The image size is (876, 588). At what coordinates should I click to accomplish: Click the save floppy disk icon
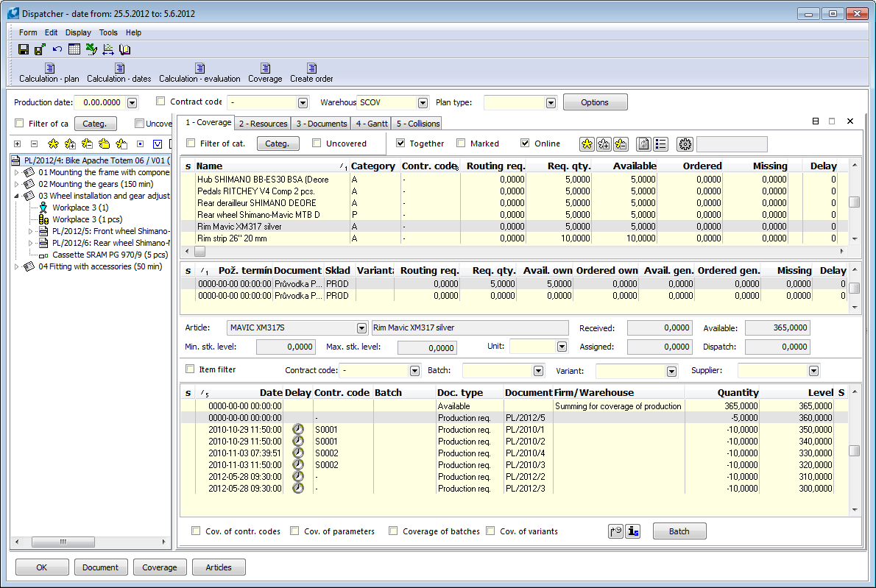click(24, 49)
